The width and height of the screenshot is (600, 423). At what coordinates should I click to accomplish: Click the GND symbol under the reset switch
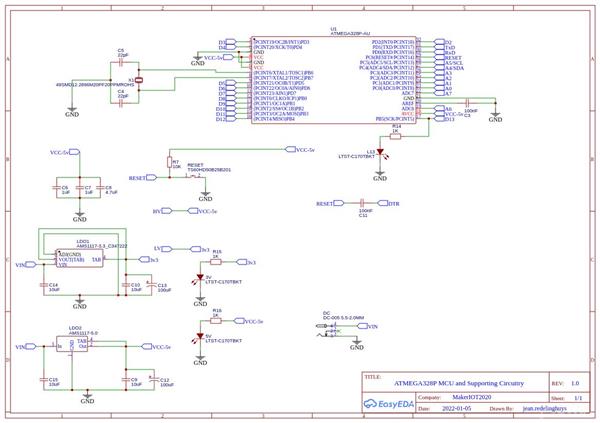(205, 196)
